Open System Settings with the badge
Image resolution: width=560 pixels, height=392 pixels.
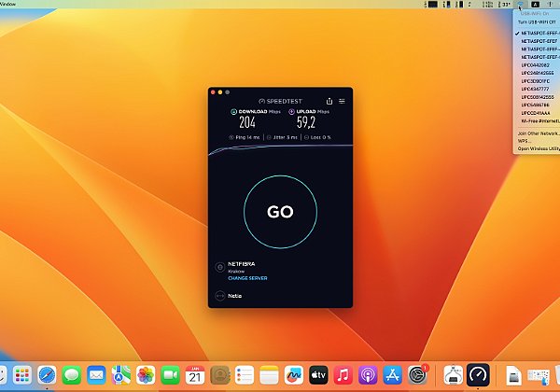(x=417, y=375)
